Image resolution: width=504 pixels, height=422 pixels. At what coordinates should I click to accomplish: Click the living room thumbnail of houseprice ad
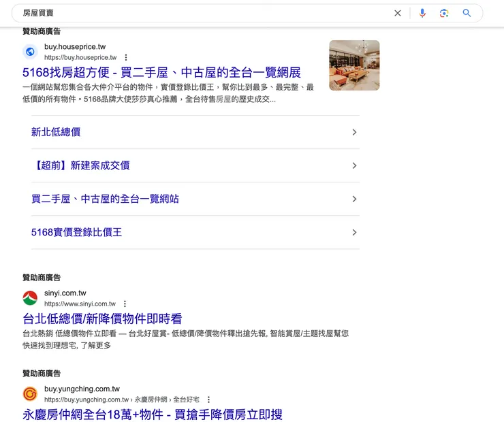[354, 65]
